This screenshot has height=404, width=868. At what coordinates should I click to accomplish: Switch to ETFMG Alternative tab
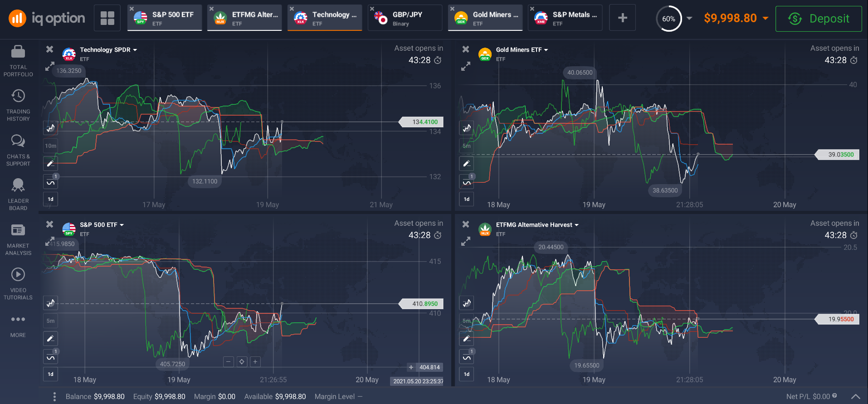[244, 18]
